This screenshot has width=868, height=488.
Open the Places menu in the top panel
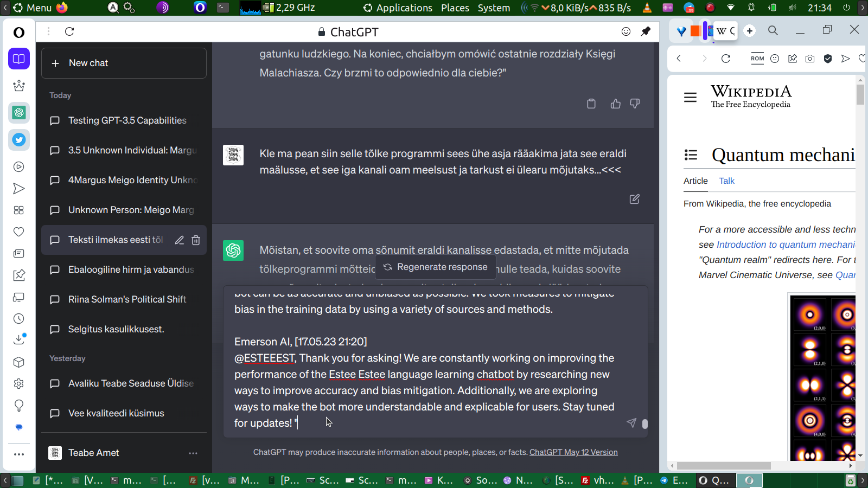coord(455,8)
